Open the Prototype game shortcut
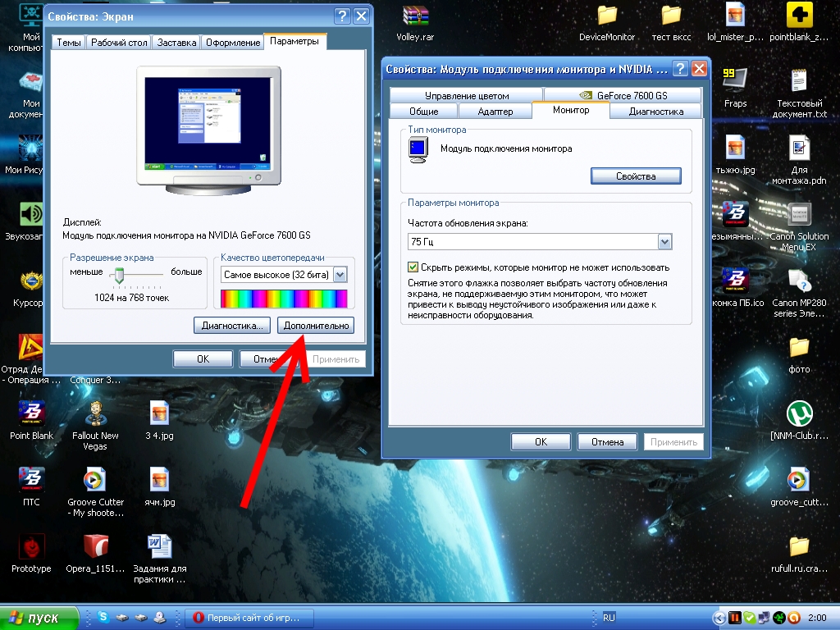The height and width of the screenshot is (630, 840). tap(31, 547)
